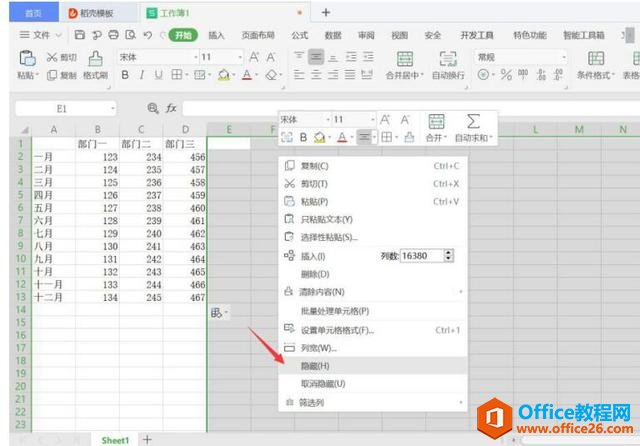
Task: Open the 插入 ribbon tab
Action: [216, 34]
